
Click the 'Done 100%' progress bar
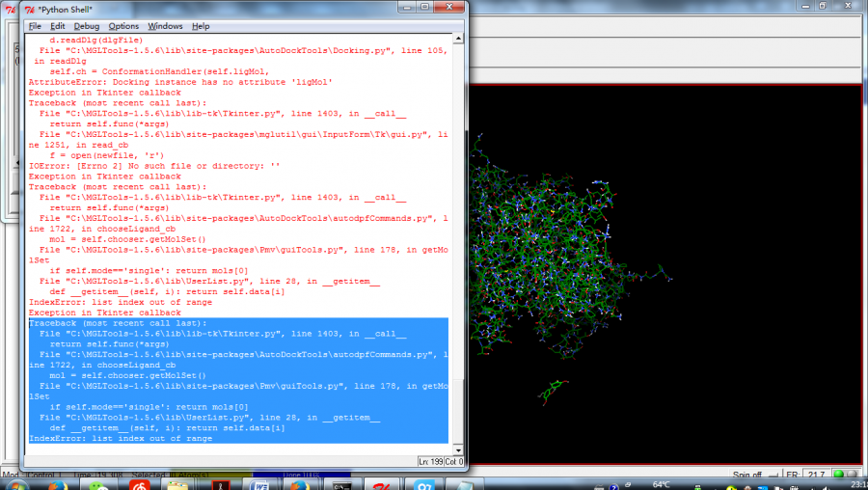[x=301, y=476]
